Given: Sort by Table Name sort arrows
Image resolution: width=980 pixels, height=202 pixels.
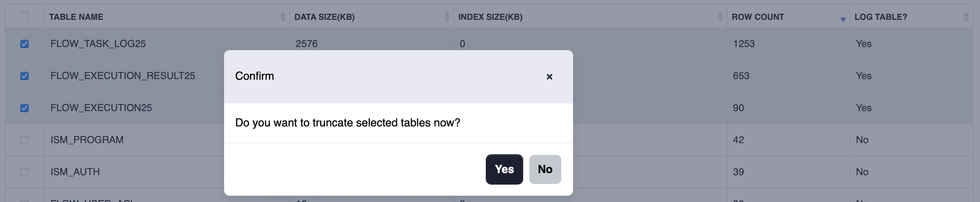Looking at the screenshot, I should 283,17.
